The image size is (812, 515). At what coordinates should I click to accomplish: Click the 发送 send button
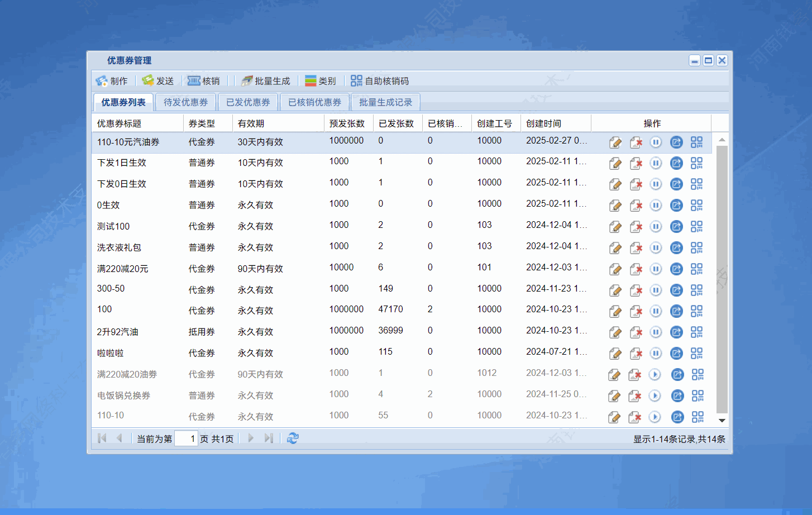(158, 81)
